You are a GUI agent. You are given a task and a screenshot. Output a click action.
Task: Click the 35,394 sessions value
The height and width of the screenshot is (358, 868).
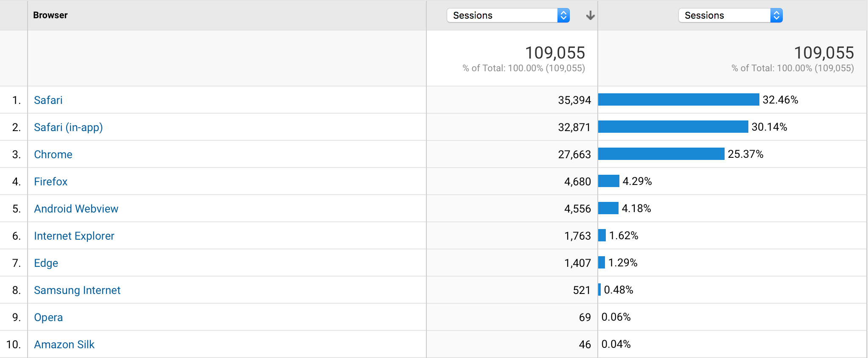click(x=574, y=100)
